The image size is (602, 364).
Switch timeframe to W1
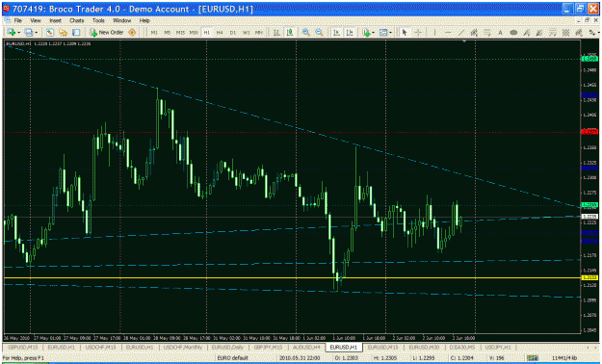(247, 33)
